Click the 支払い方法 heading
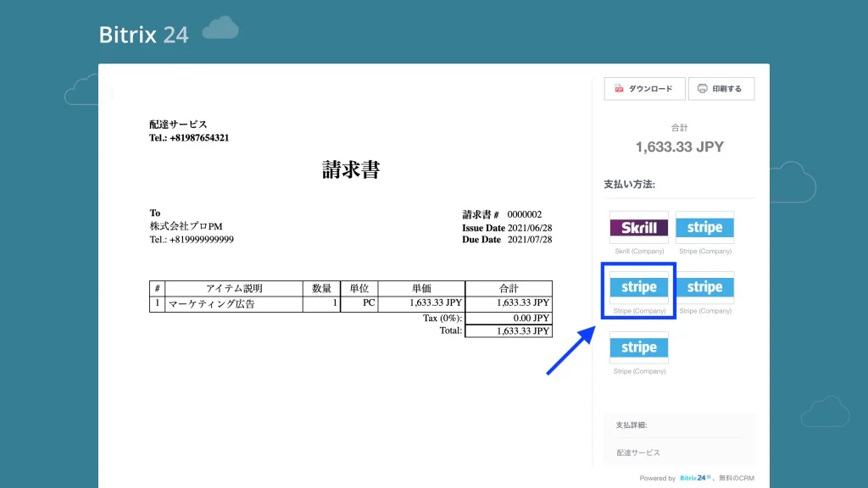Screen dimensions: 868x488 (x=630, y=184)
